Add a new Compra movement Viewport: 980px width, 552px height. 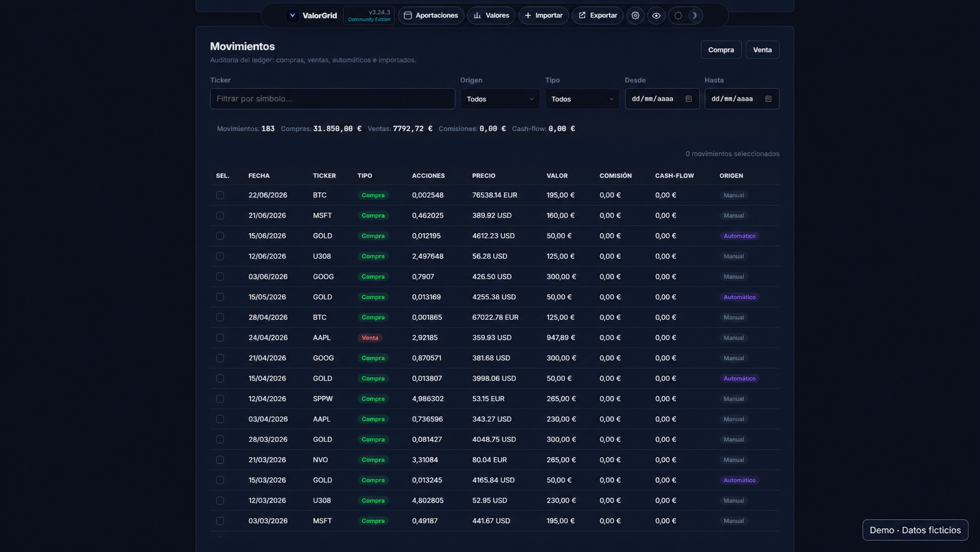(721, 50)
